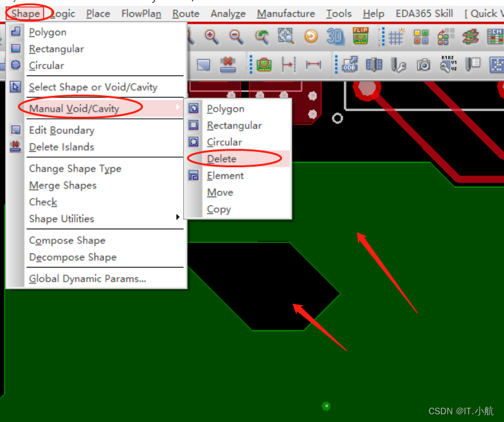Click the black void area inside green shape

pos(262,287)
